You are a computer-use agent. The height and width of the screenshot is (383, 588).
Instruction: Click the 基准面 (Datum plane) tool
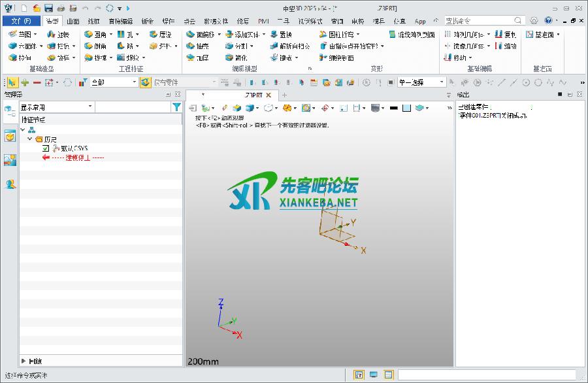(x=540, y=35)
